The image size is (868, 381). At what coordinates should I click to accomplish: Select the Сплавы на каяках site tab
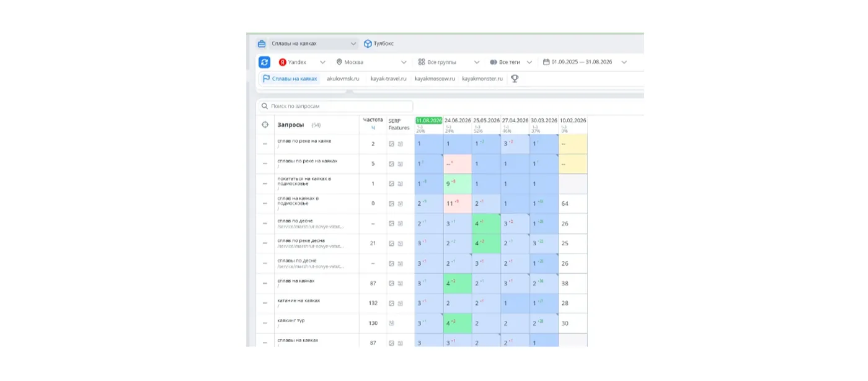[290, 79]
